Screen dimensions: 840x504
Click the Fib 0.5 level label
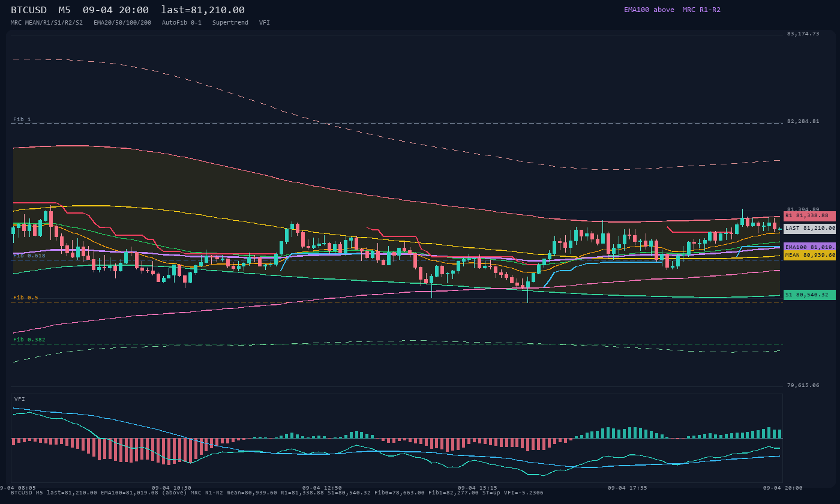click(x=26, y=298)
